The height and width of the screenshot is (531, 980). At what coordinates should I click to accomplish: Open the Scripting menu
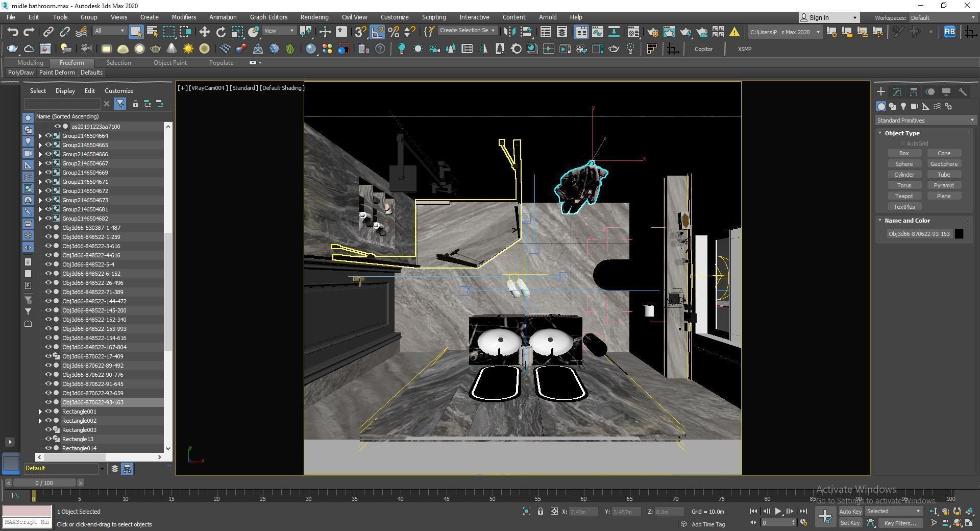(x=434, y=17)
